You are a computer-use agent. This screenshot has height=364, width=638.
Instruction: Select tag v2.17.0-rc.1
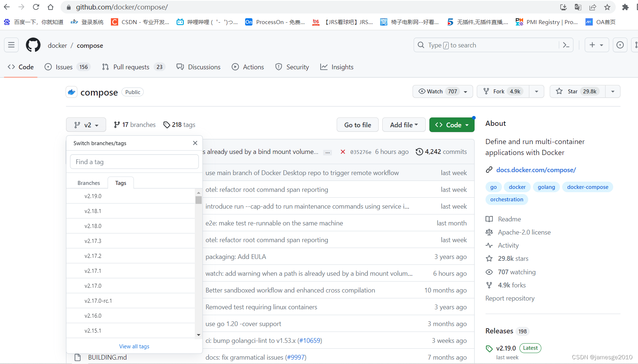131,301
